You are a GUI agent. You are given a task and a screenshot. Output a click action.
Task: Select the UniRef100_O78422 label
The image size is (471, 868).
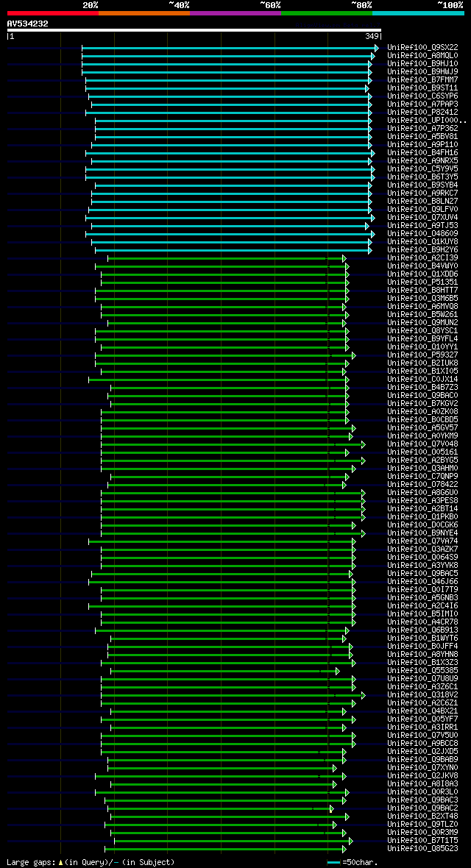422,484
